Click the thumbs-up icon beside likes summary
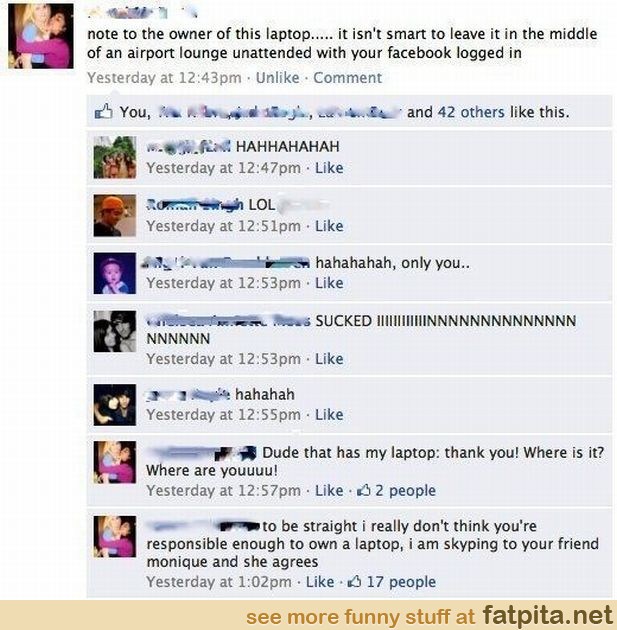Viewport: 617px width, 630px height. [104, 112]
